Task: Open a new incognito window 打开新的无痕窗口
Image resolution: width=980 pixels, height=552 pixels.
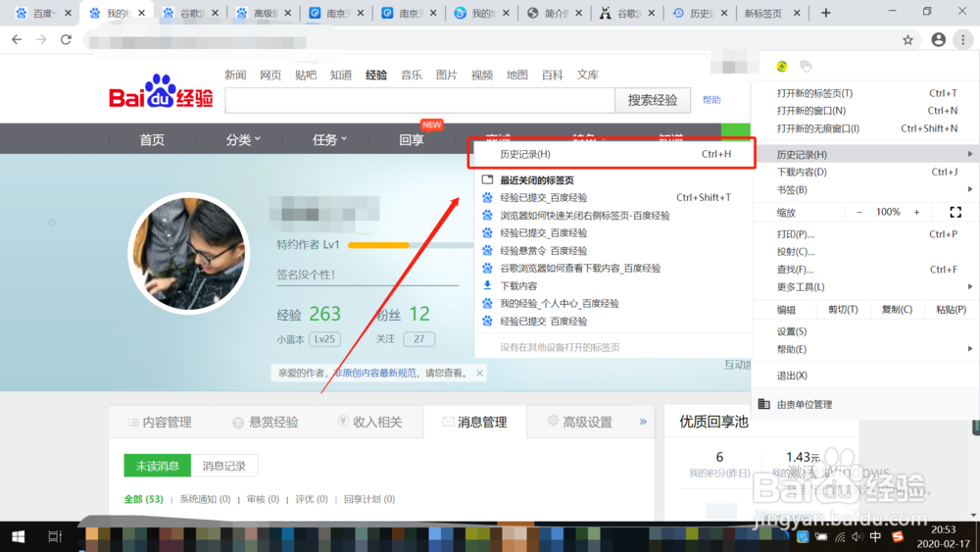Action: pyautogui.click(x=866, y=128)
